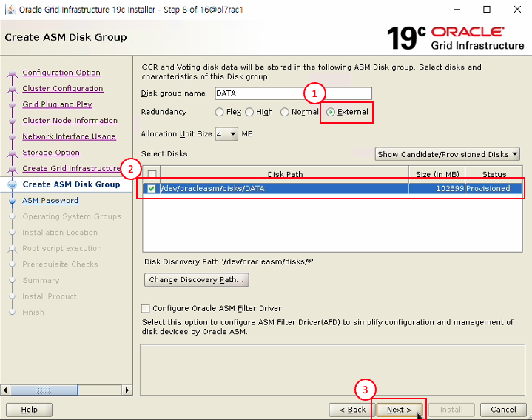The image size is (532, 420).
Task: Click the current step blue marker icon
Action: pyautogui.click(x=13, y=184)
